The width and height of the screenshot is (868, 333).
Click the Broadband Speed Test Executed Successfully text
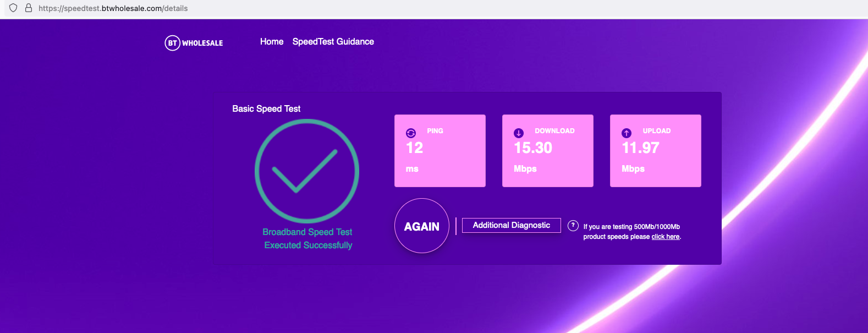pos(307,239)
